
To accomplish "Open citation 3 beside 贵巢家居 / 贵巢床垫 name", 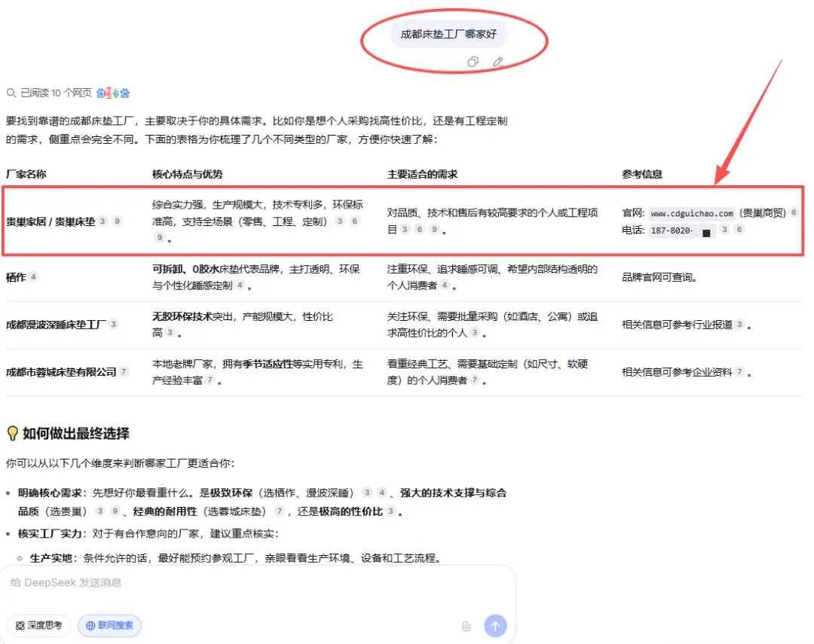I will [x=103, y=221].
